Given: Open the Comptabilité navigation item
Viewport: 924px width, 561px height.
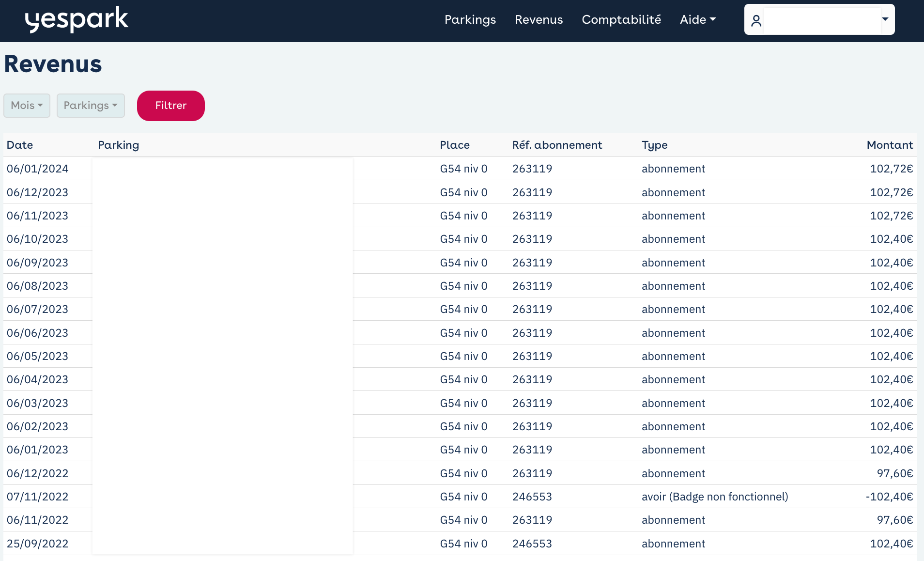Looking at the screenshot, I should tap(621, 19).
